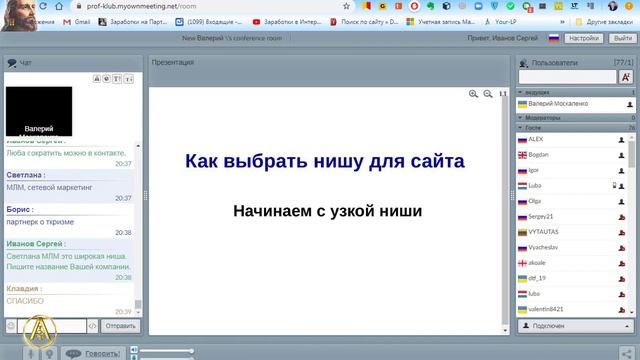Select guest Igor in users list
Screen dimensions: 640x360
[571, 170]
